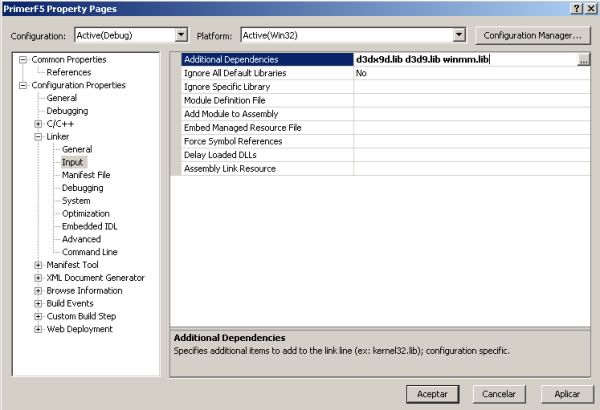600x410 pixels.
Task: Click the Manifest Tool tree label
Action: pyautogui.click(x=72, y=265)
